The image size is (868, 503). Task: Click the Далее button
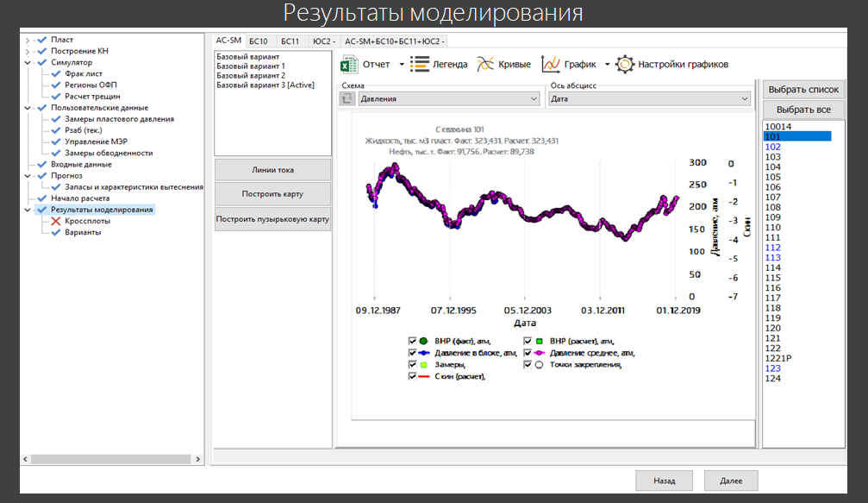tap(731, 481)
